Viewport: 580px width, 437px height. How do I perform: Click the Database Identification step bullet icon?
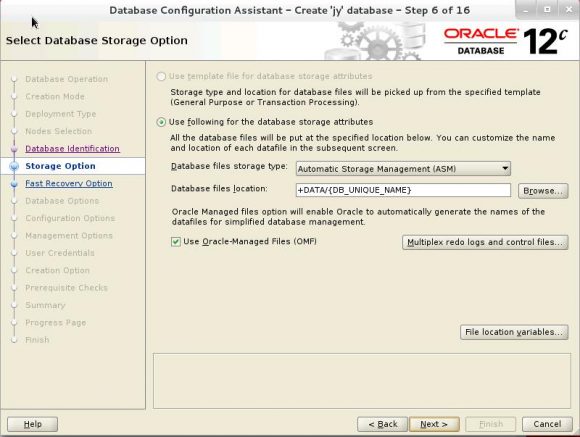point(14,149)
